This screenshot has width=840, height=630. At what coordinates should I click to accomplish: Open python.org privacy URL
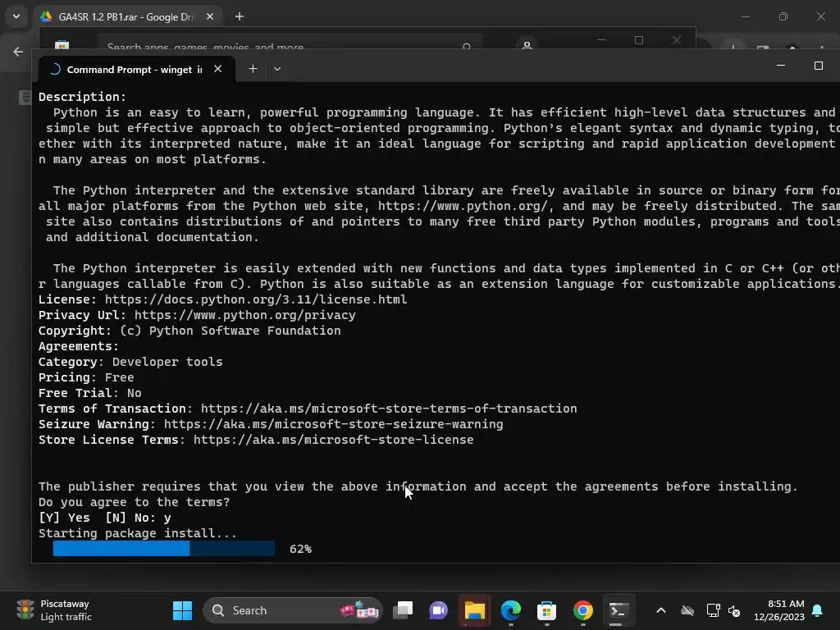point(244,315)
